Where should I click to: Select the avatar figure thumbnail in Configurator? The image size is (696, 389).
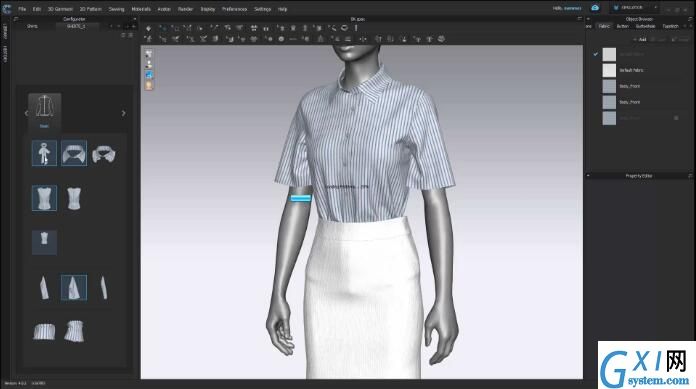tap(44, 153)
